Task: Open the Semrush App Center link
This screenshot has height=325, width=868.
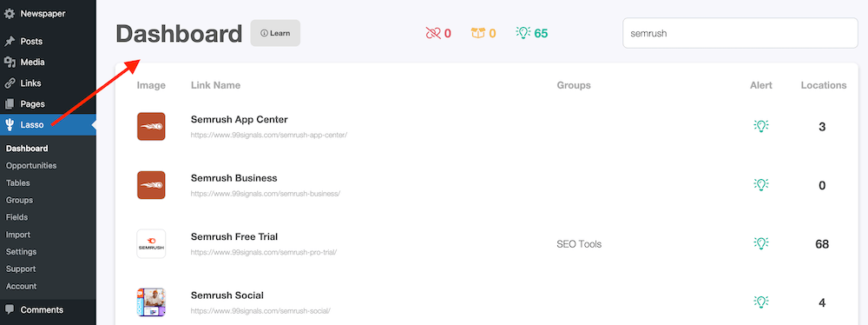Action: coord(240,119)
